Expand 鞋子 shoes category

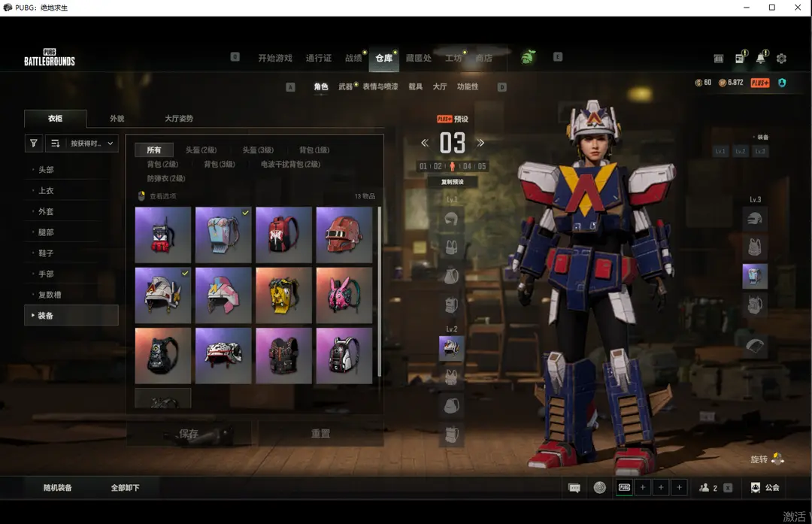pyautogui.click(x=71, y=253)
